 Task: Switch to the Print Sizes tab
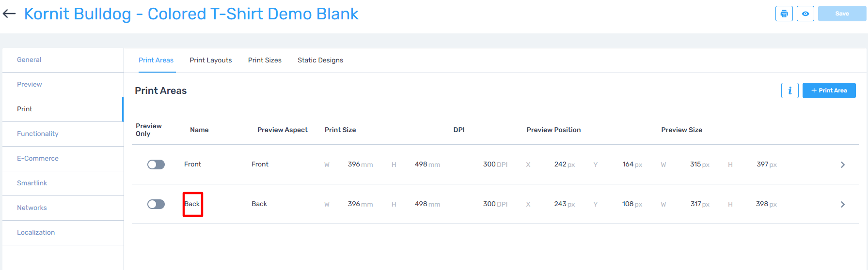[265, 60]
